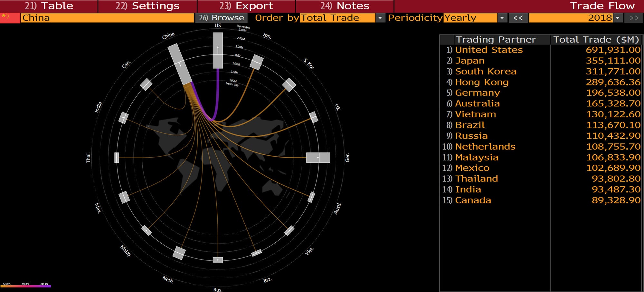Select Canada in partner table

(473, 200)
